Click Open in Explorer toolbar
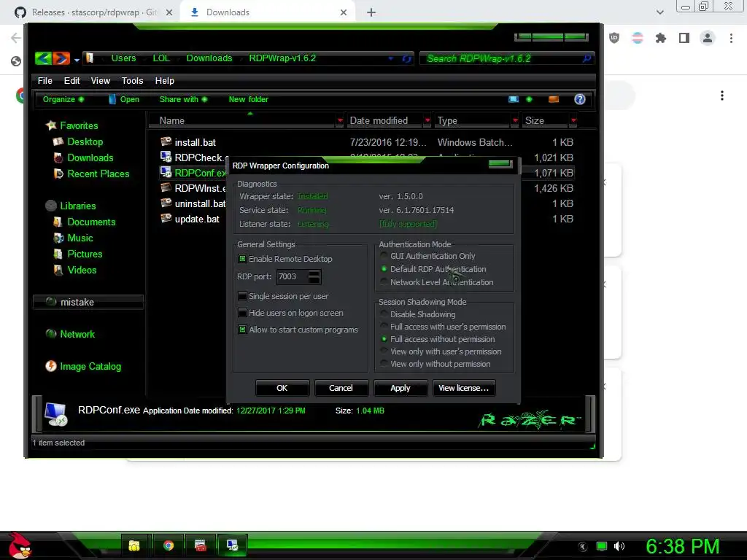 (x=124, y=99)
